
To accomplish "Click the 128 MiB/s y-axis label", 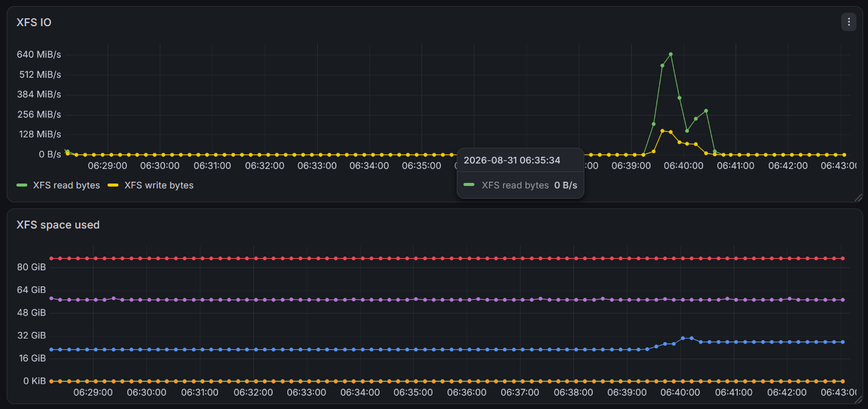I will (x=39, y=134).
